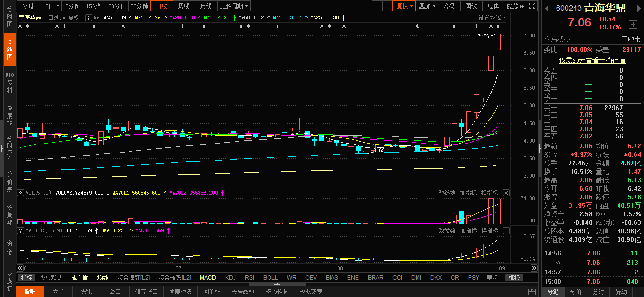Go to previous stock using left arrow
644x297 pixels.
click(x=547, y=8)
